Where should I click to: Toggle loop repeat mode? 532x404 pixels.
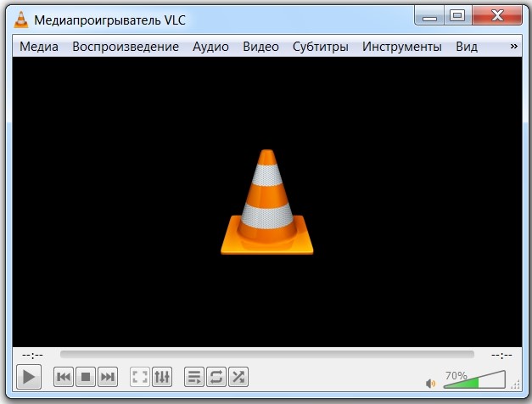coord(216,377)
